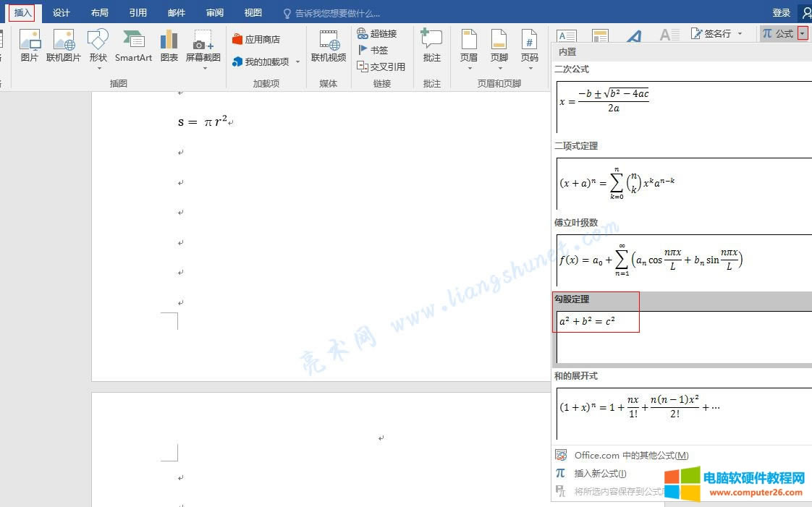
Task: Switch to the 审阅 ribbon tab
Action: (214, 12)
